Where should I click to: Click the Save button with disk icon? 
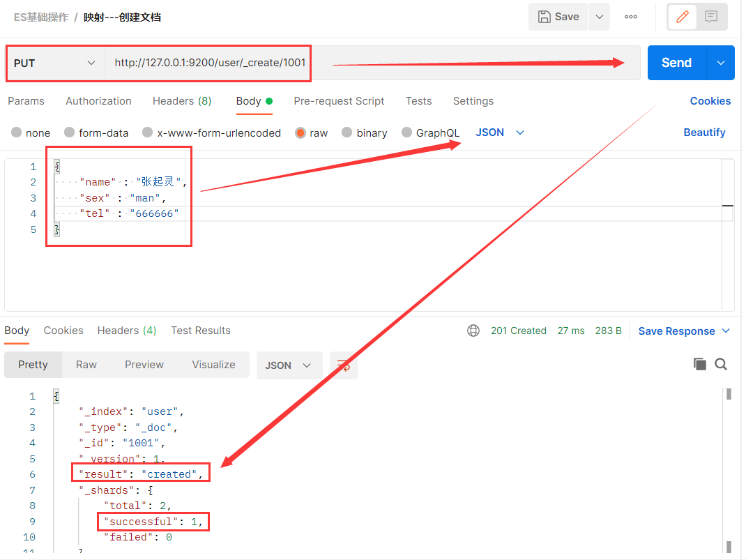pyautogui.click(x=558, y=17)
